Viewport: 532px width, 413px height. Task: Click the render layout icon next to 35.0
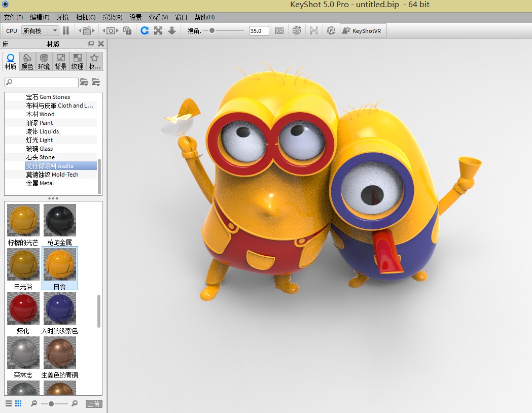click(279, 31)
